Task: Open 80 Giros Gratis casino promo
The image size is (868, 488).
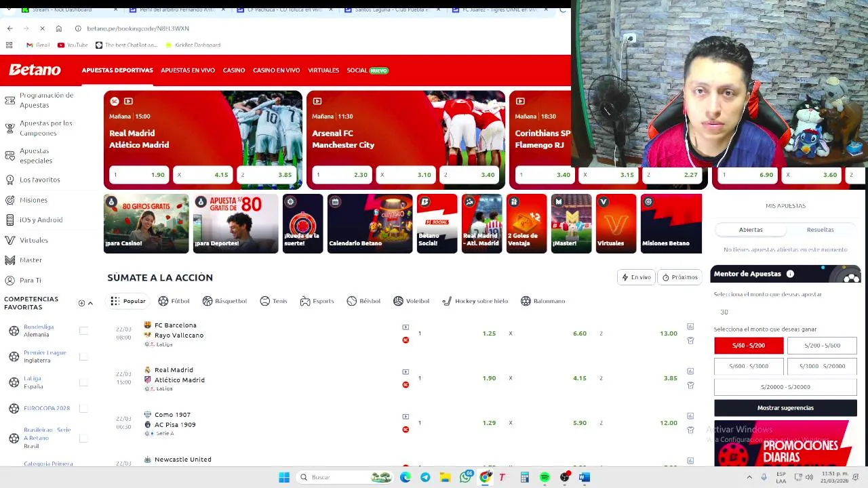Action: pyautogui.click(x=146, y=224)
